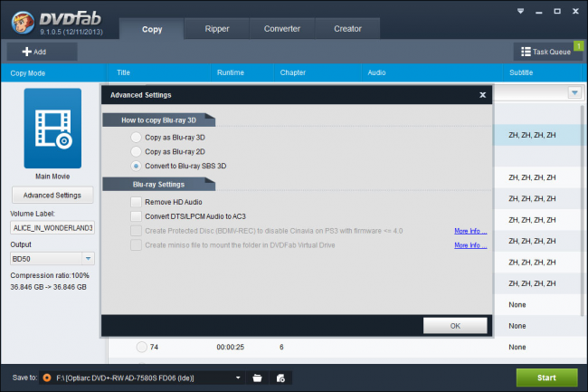Select Convert to Blu-ray SBS 3D option
Viewport: 588px width, 392px height.
click(136, 166)
